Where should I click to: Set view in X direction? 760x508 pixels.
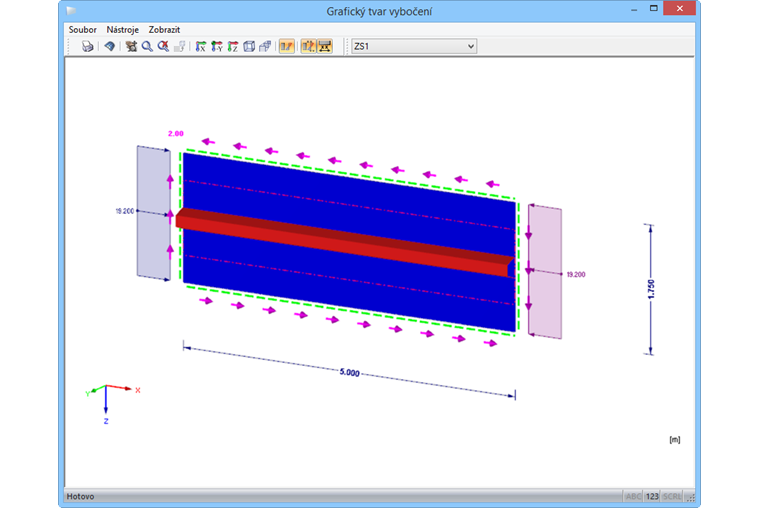[200, 47]
